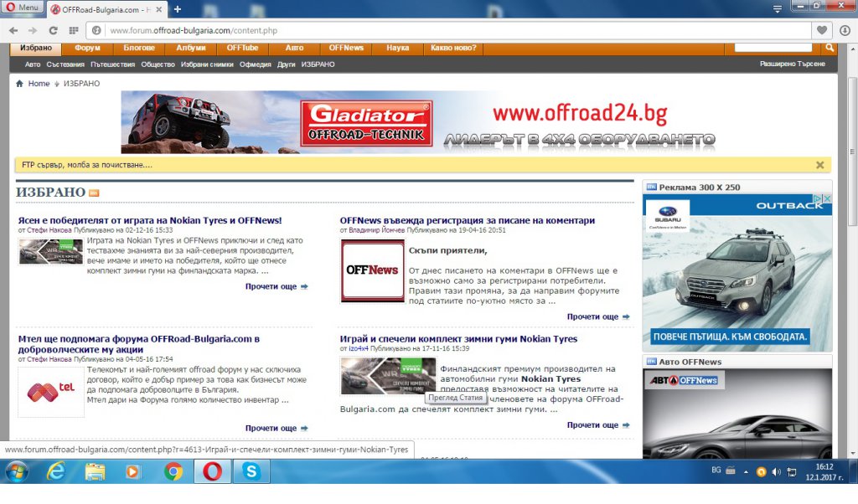Click the RSS feed icon next to ИЗБРАНО
Screen dimensions: 858x504
[94, 193]
